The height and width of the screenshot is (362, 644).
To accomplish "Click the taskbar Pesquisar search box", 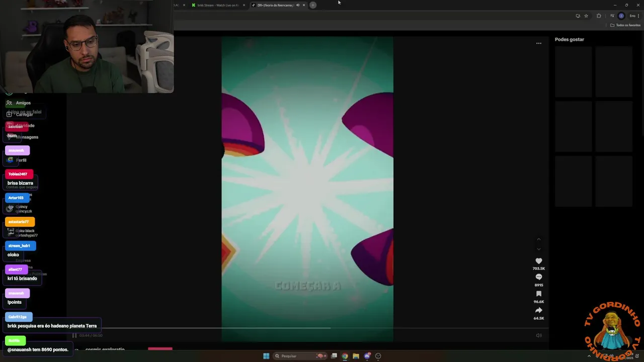I will pyautogui.click(x=301, y=356).
